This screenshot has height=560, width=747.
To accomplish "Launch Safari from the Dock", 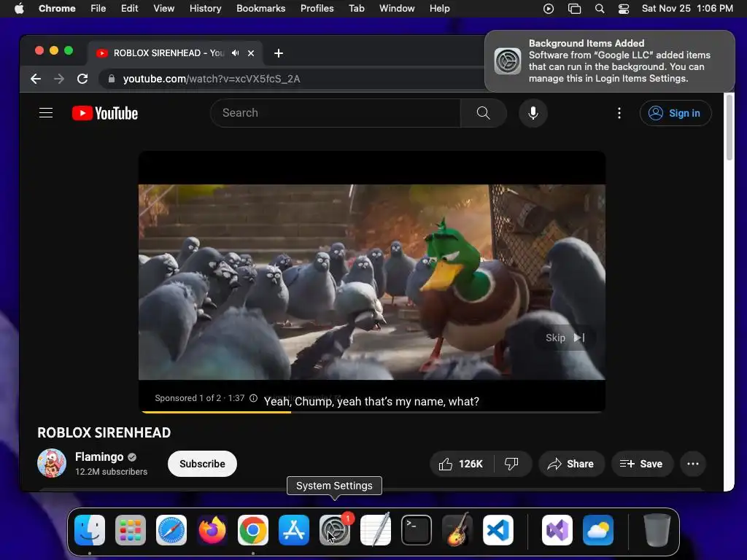I will [x=171, y=530].
